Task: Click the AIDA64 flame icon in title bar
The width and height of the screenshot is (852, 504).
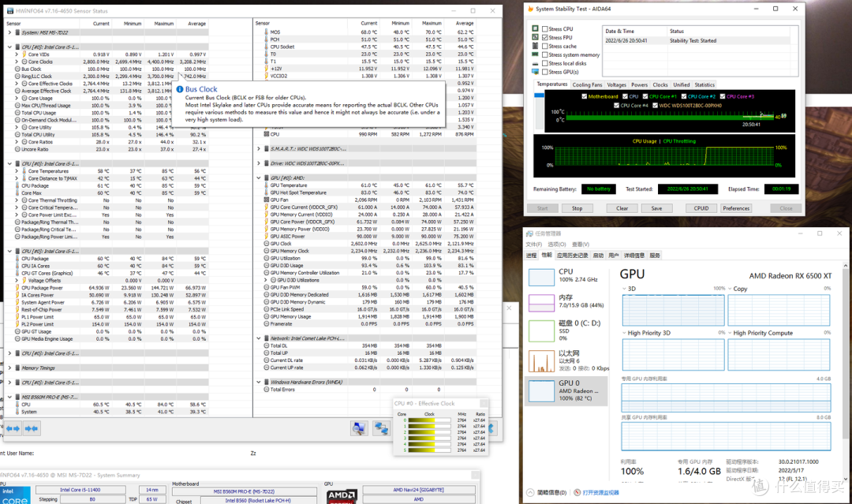Action: (x=530, y=9)
